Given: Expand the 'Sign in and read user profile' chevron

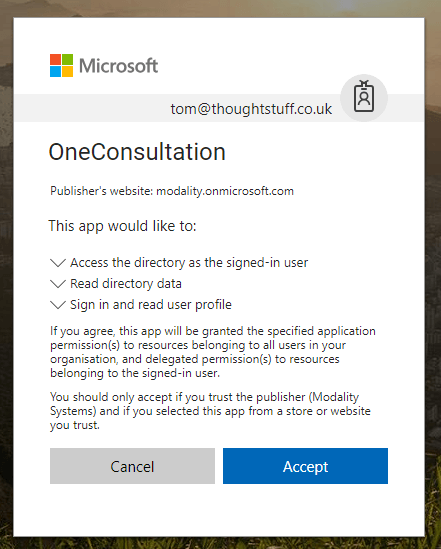Looking at the screenshot, I should tap(58, 305).
